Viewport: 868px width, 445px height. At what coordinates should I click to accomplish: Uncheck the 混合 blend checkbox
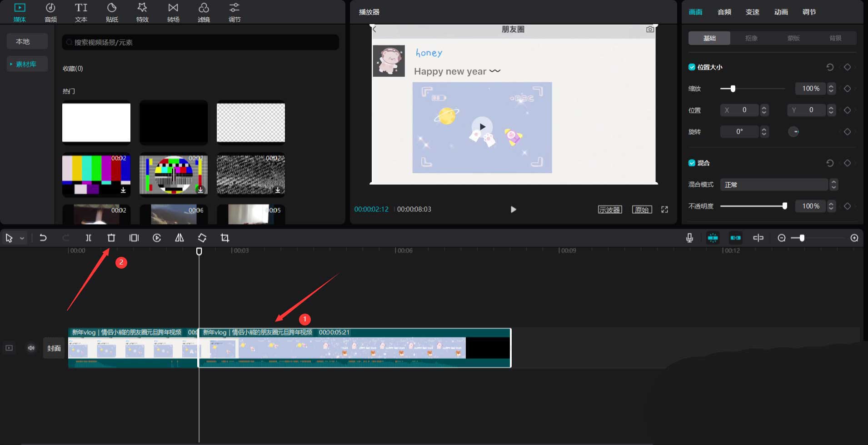coord(692,163)
